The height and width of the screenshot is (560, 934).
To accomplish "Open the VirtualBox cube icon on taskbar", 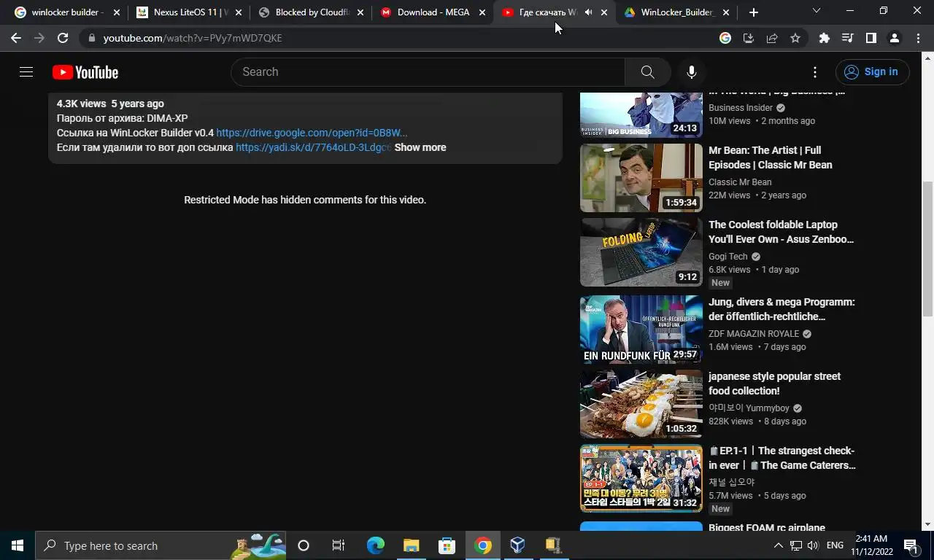I will [517, 545].
